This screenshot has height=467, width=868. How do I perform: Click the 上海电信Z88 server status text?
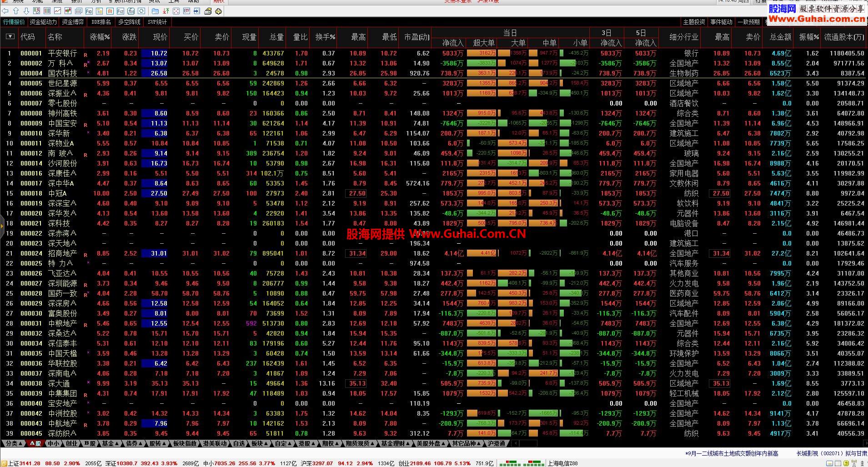pyautogui.click(x=563, y=463)
